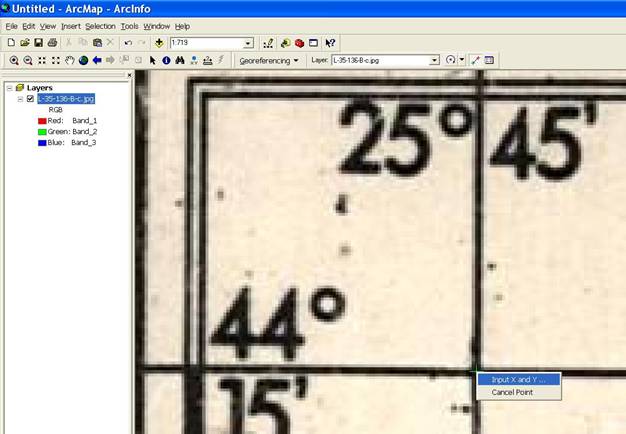Click the Red Band_1 color swatch
626x434 pixels.
point(42,120)
